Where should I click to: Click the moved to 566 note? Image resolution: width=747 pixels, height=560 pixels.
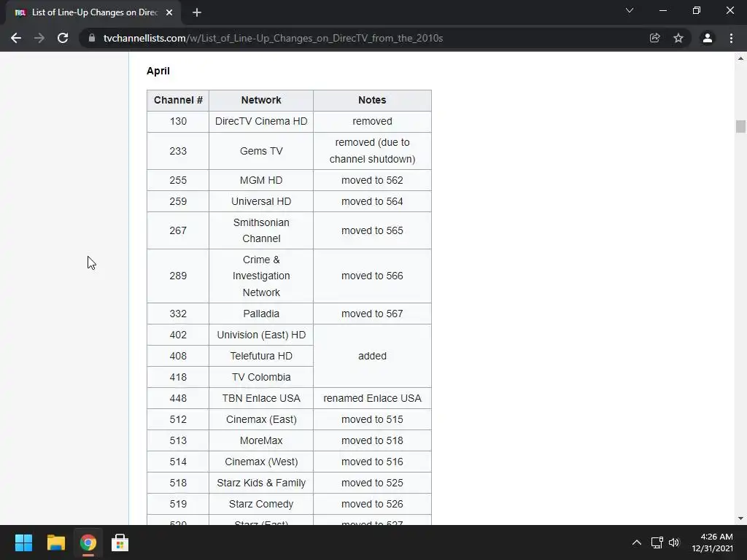[372, 276]
